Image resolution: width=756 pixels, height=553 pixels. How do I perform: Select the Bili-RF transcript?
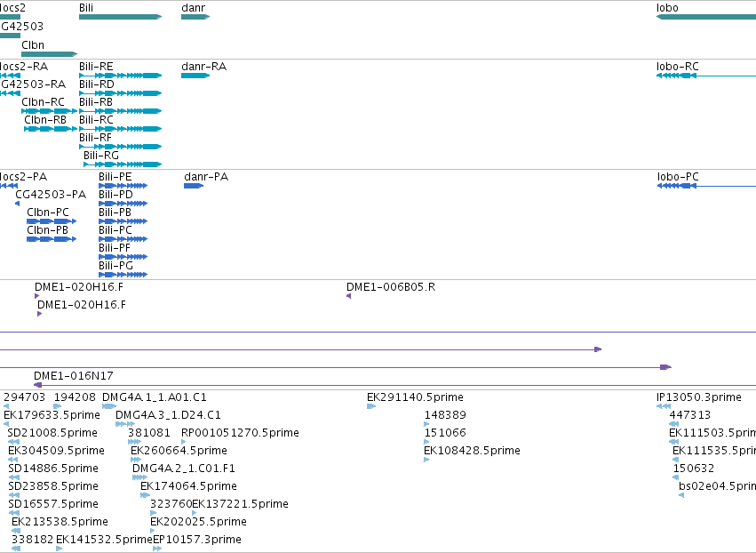(120, 147)
